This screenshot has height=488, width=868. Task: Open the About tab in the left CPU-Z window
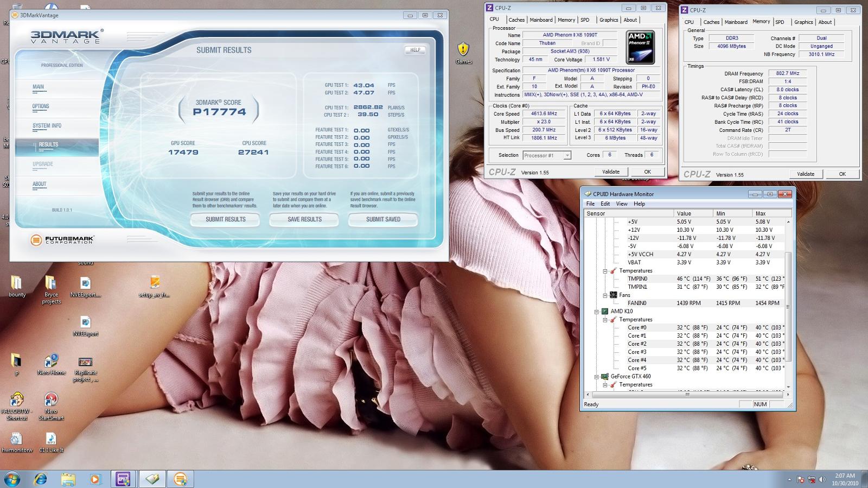click(x=630, y=20)
